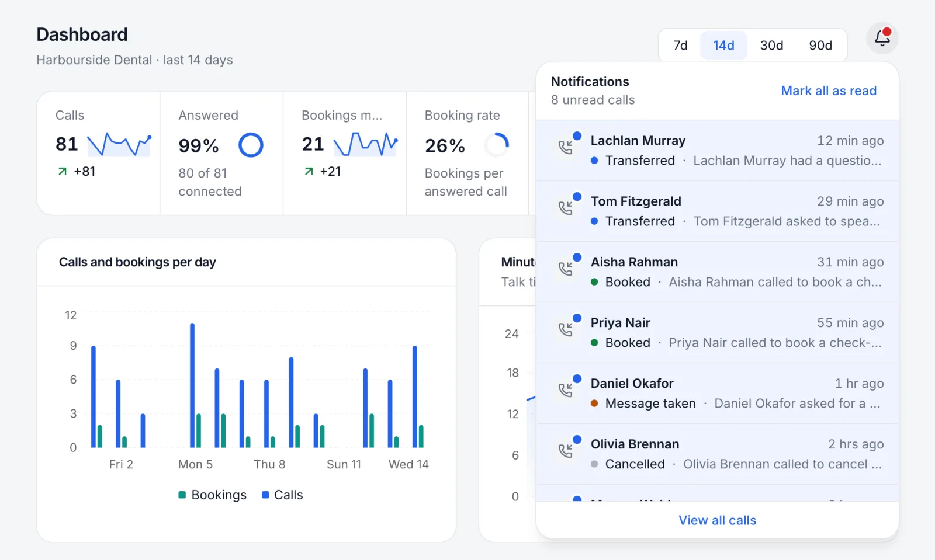The image size is (935, 560).
Task: Click the Calls trend up arrow icon
Action: pos(62,172)
